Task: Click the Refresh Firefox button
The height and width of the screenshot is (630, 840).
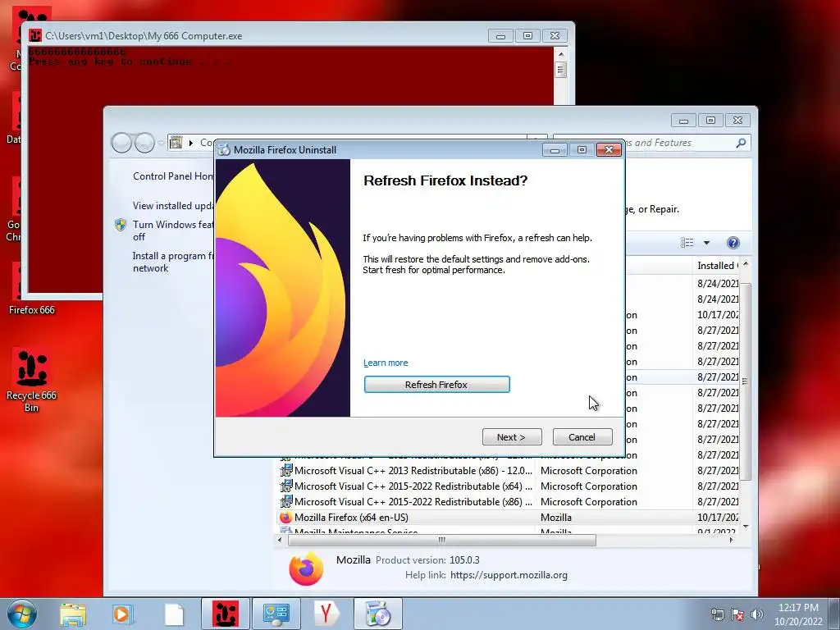Action: [436, 384]
